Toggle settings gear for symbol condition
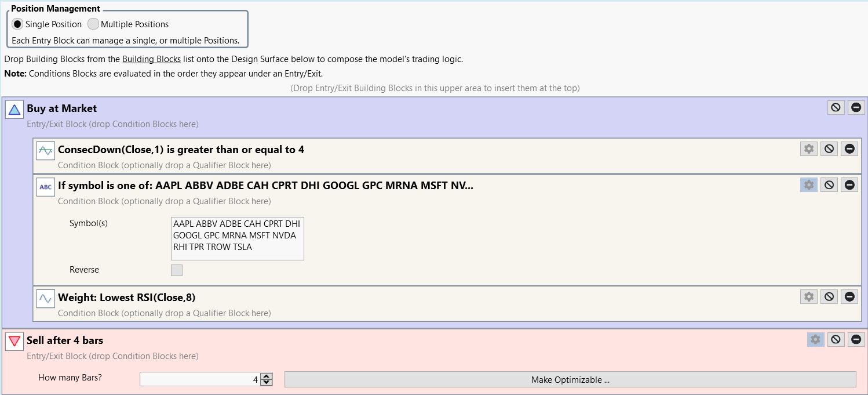 point(808,185)
